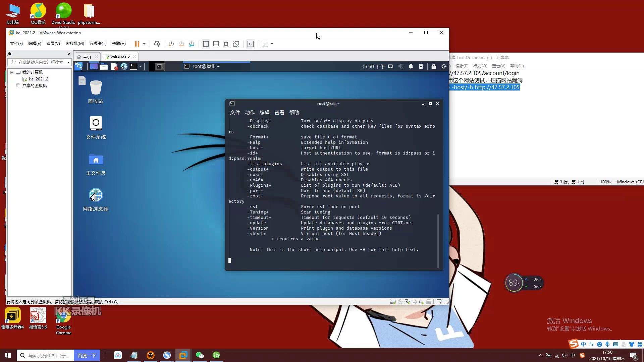Click the VMware full screen icon
Image resolution: width=644 pixels, height=362 pixels.
[x=266, y=44]
